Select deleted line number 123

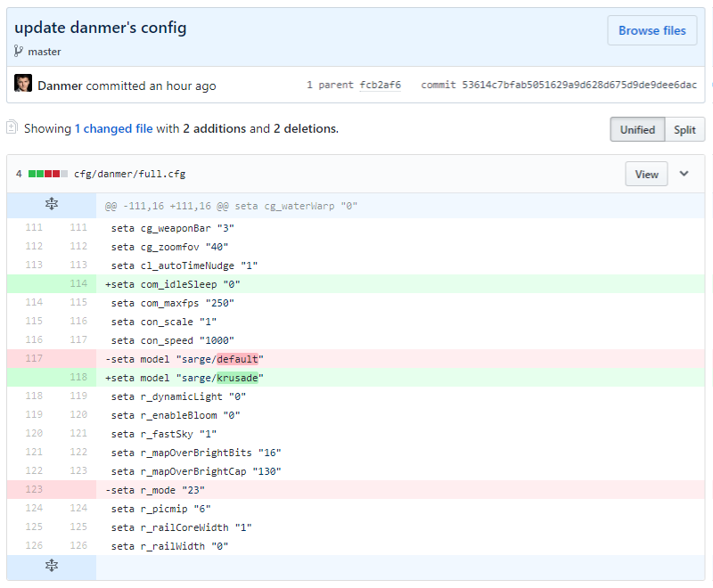[x=33, y=490]
